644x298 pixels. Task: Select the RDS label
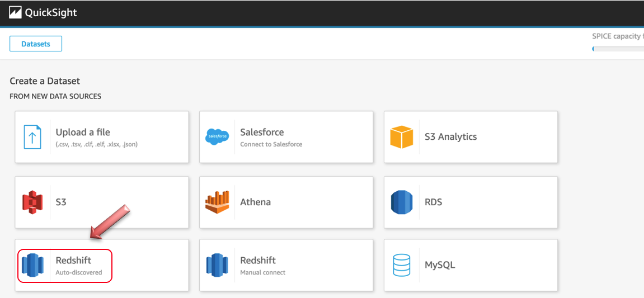click(433, 202)
